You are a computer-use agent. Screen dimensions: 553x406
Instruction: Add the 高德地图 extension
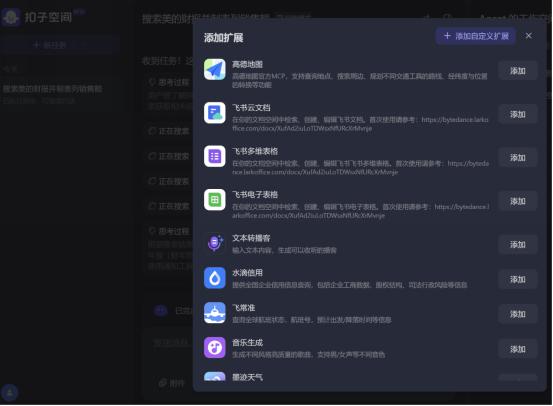(x=518, y=71)
